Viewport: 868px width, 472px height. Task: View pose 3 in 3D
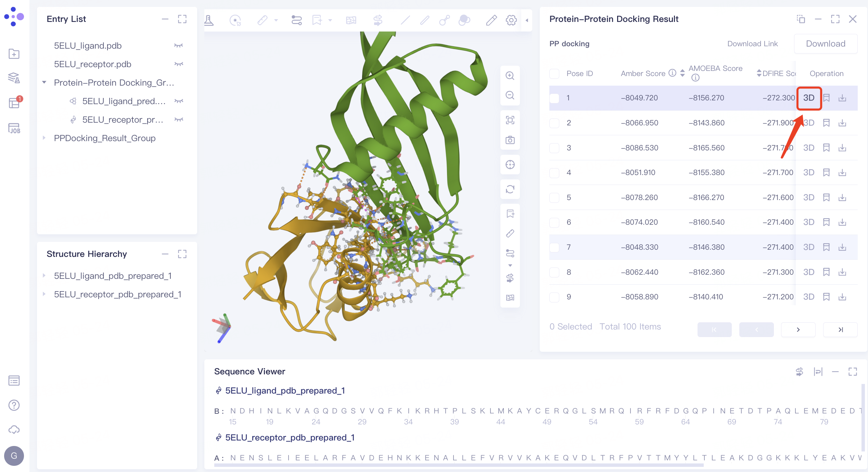coord(809,148)
